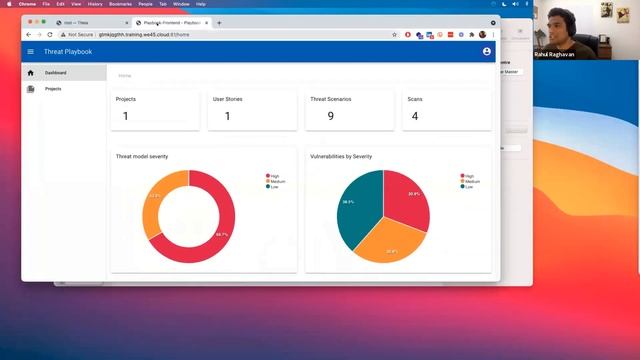Bookmark this page with the star
The height and width of the screenshot is (360, 640).
[x=394, y=35]
